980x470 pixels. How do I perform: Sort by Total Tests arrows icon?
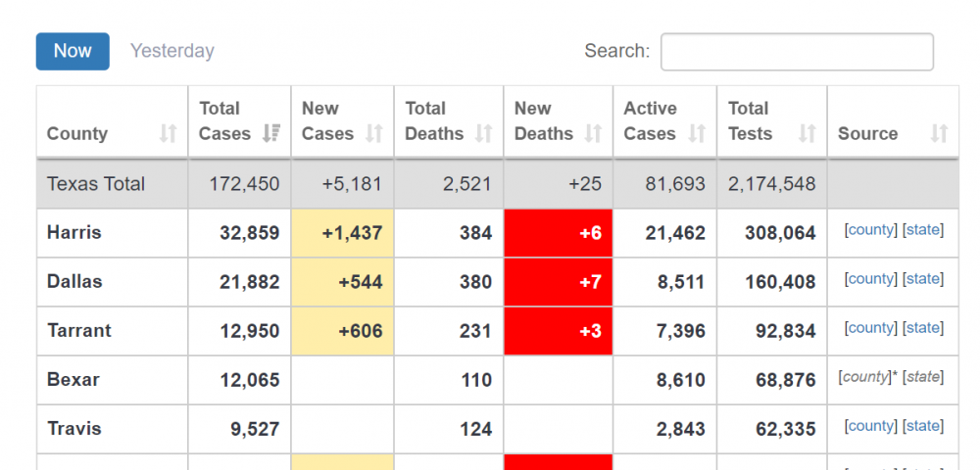coord(807,134)
